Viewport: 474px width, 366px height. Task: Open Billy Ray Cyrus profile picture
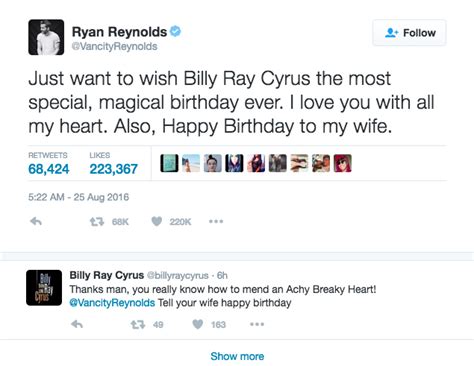[44, 288]
